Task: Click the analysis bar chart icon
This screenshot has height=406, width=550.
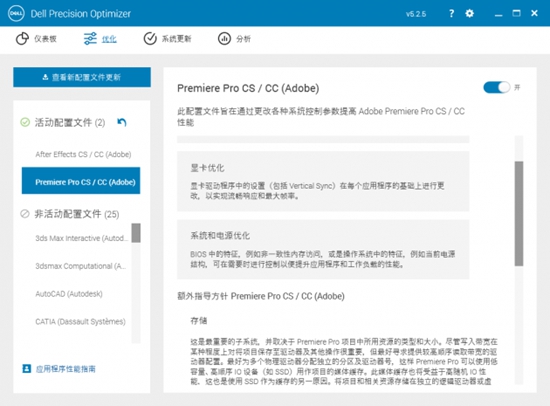Action: coord(224,39)
